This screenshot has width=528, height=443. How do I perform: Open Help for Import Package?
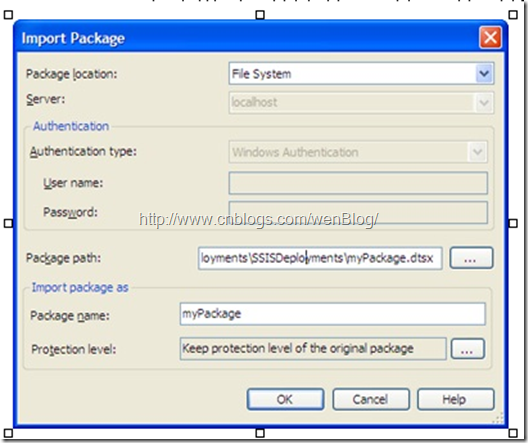pos(456,399)
